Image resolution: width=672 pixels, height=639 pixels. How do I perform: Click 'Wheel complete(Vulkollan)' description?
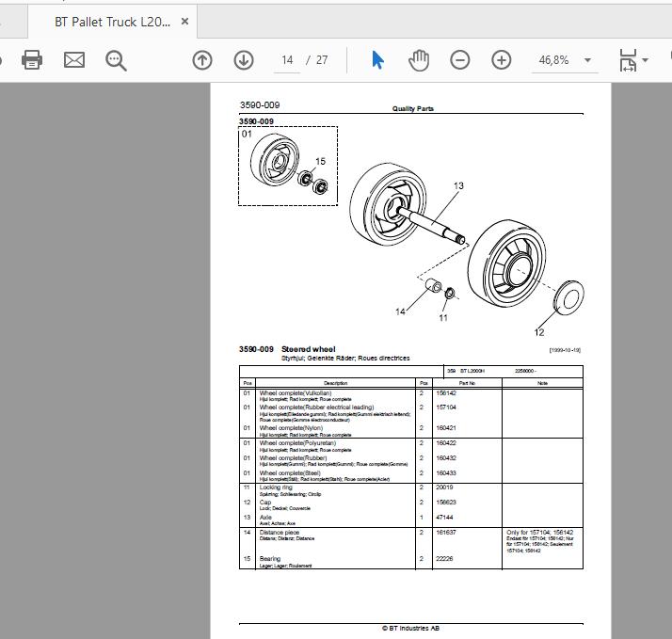tap(296, 393)
